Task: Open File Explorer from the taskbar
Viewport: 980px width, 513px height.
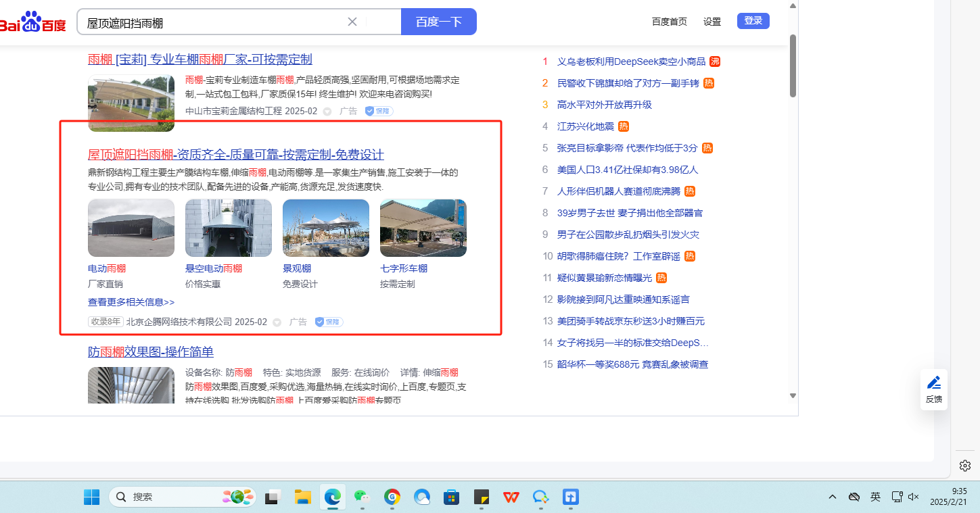Action: (x=302, y=497)
